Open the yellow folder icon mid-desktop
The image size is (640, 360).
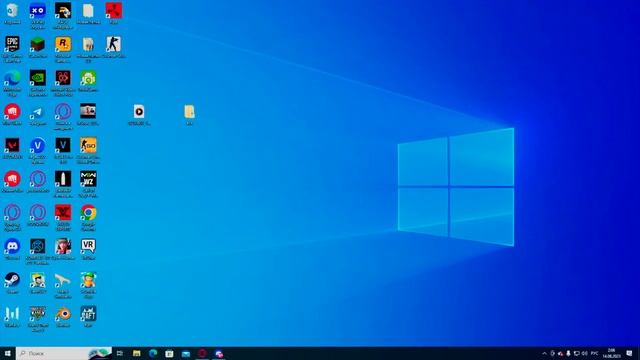(189, 111)
